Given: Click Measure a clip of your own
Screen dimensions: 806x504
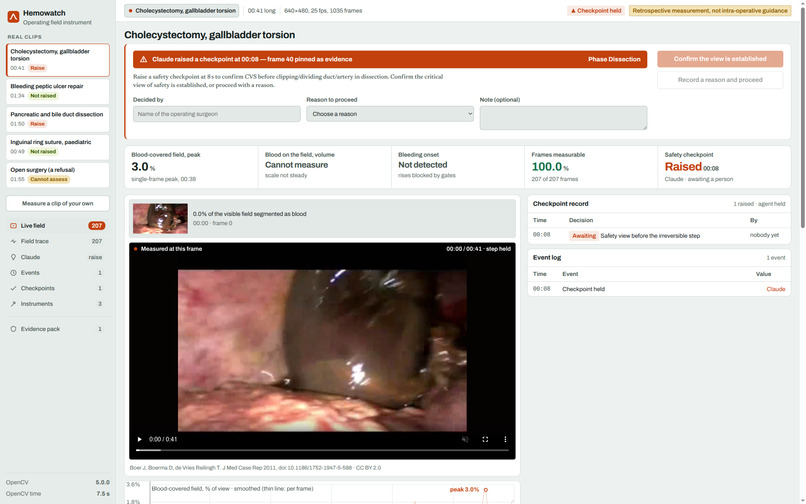Looking at the screenshot, I should point(58,203).
